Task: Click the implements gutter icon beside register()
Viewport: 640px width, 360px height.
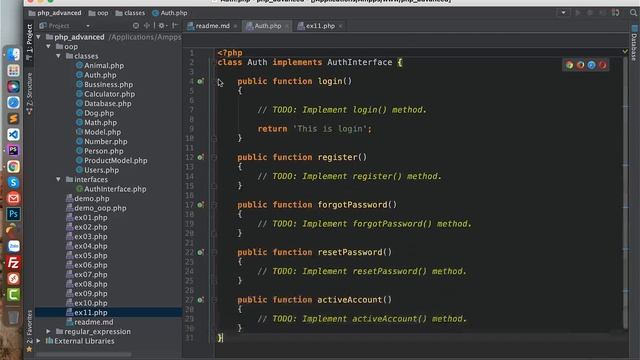Action: click(x=200, y=157)
